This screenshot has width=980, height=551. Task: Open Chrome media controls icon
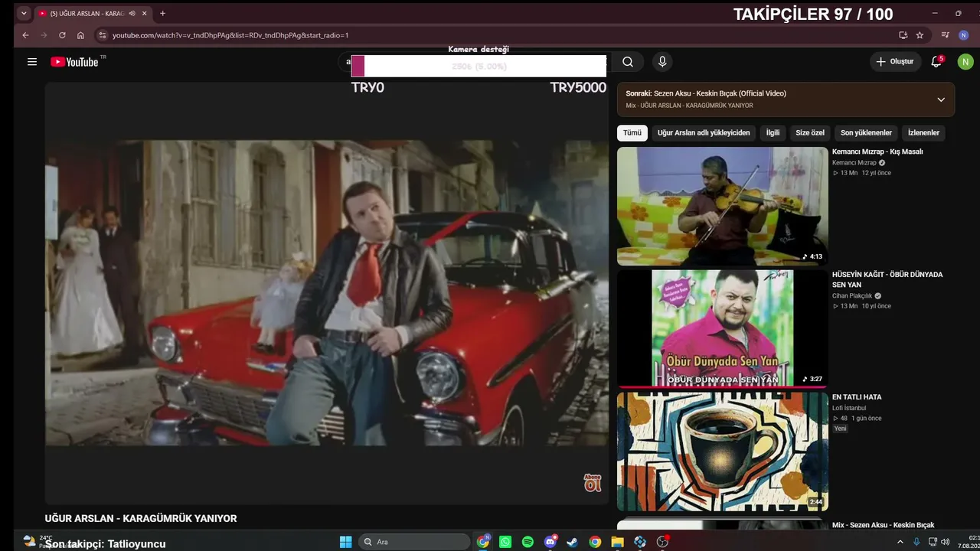946,35
